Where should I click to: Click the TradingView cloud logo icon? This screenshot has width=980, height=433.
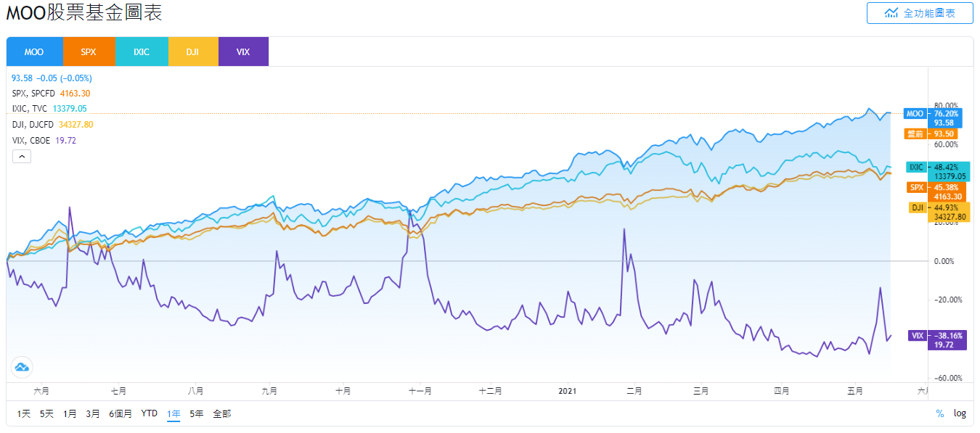(x=21, y=367)
